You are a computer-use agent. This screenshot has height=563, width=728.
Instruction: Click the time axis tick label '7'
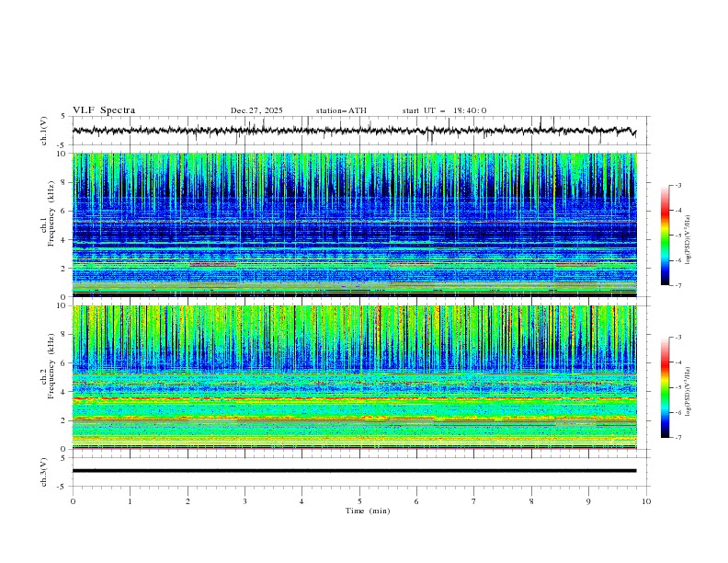coord(474,501)
